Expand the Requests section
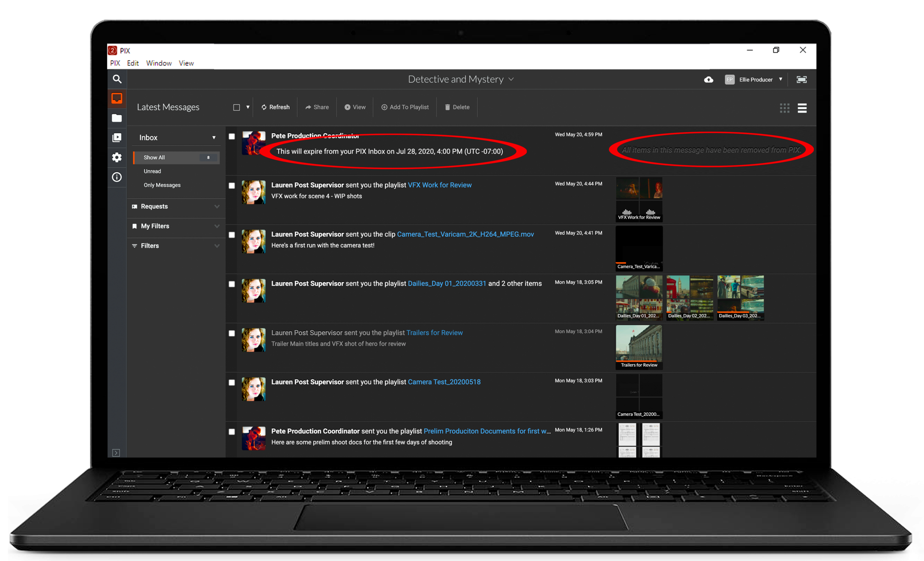Screen dimensions: 924x561 [176, 206]
